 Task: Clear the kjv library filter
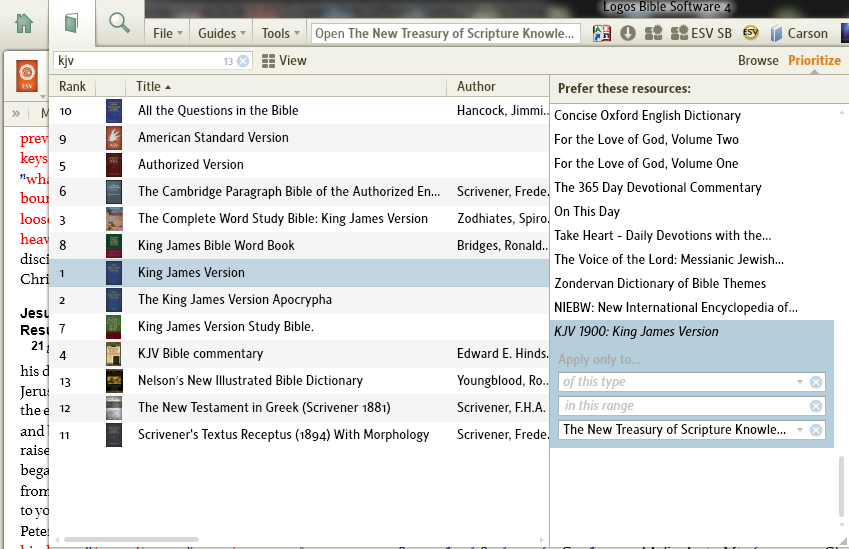[243, 61]
